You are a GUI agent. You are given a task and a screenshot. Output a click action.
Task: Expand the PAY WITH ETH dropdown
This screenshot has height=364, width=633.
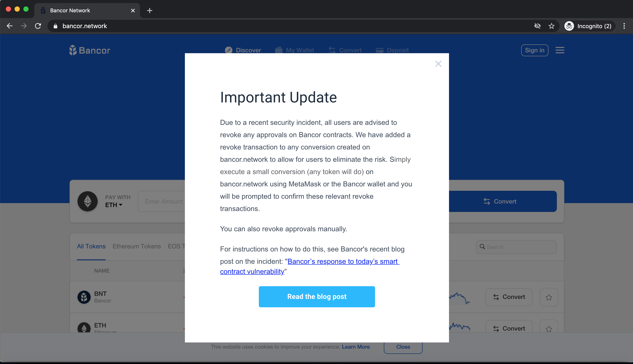pos(114,205)
